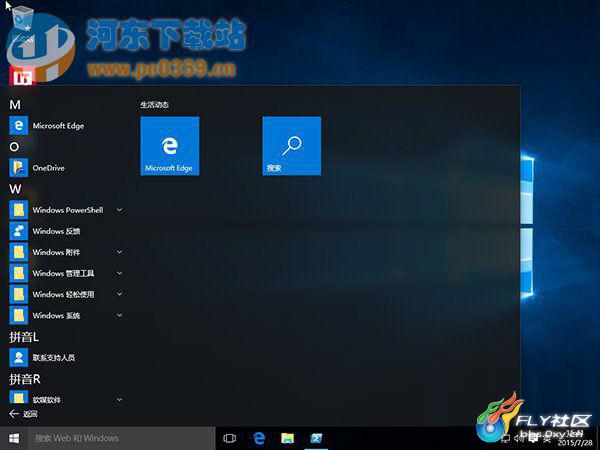The image size is (600, 450).
Task: Click the 搜索 magnifier tile
Action: [292, 146]
